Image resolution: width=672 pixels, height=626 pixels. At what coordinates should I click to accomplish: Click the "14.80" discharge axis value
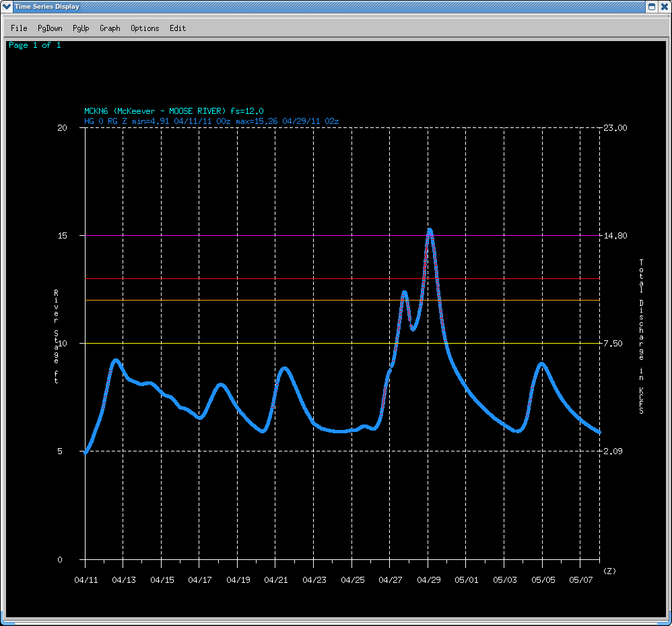[615, 235]
